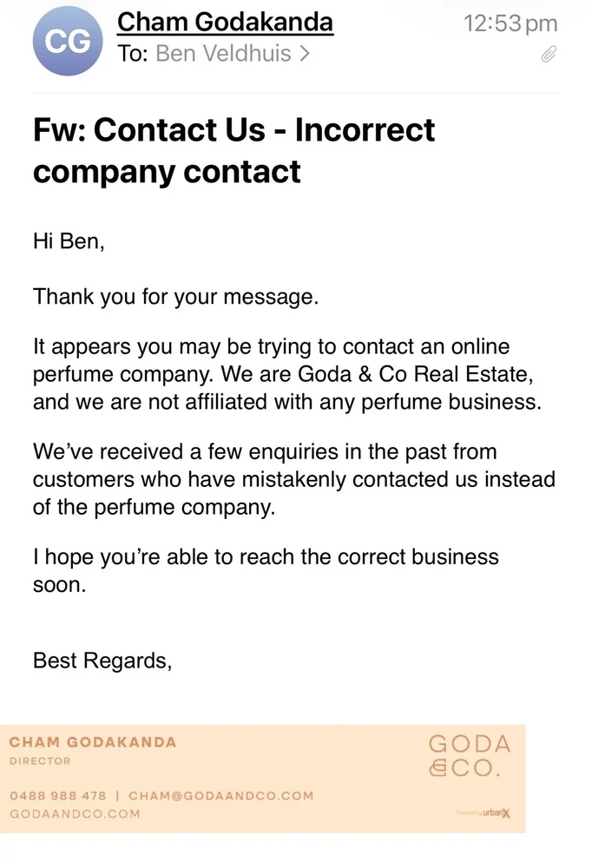Click the DIRECTOR title in signature
Screen dimensions: 592x868
[40, 761]
